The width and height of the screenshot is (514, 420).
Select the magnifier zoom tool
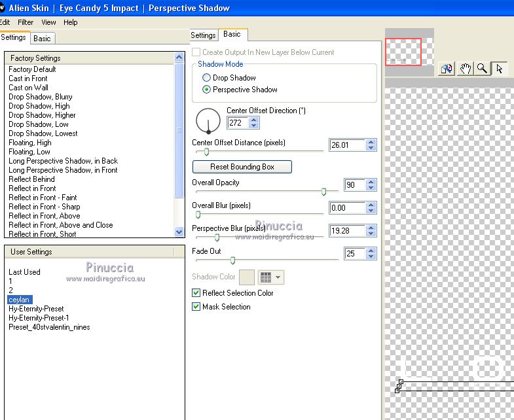(482, 69)
